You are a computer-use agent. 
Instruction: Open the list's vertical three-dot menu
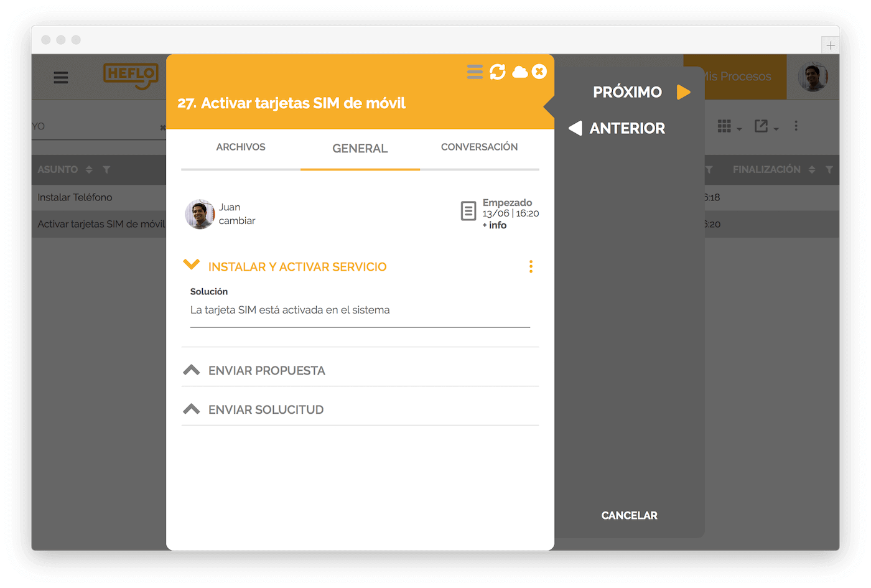[796, 126]
